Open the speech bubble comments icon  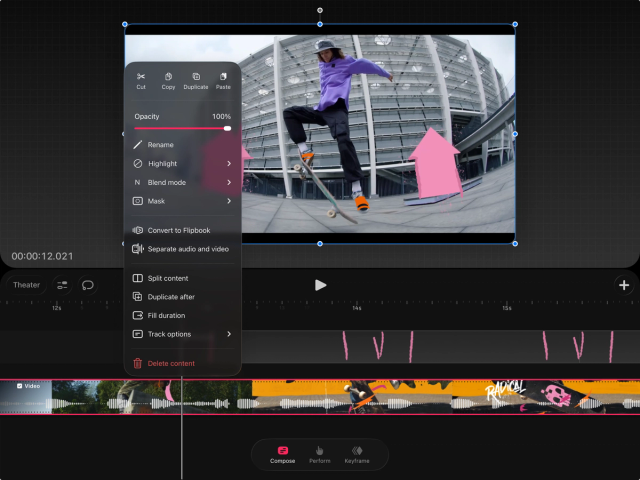(x=88, y=285)
